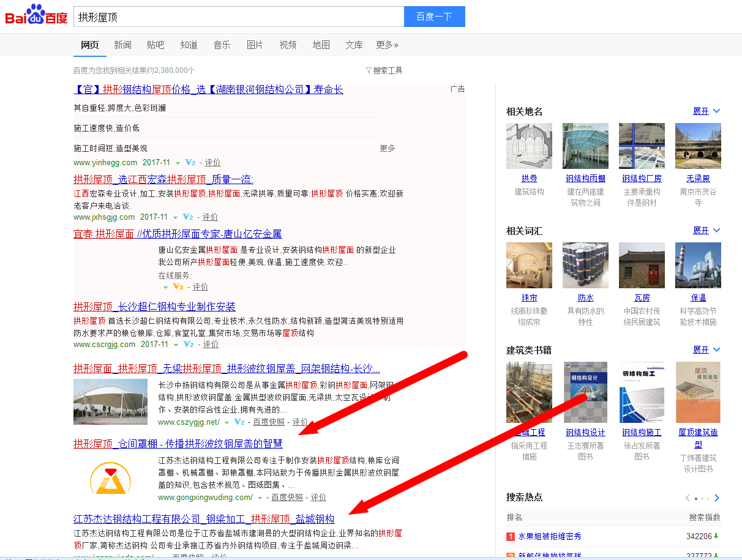Click the V3 badge under 唐山亿安金属 result

click(178, 286)
